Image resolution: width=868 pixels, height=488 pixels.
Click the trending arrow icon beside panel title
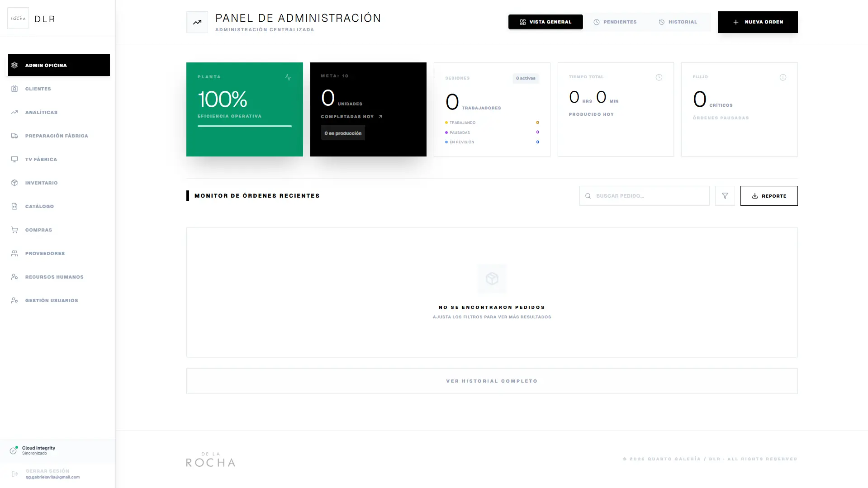[197, 22]
